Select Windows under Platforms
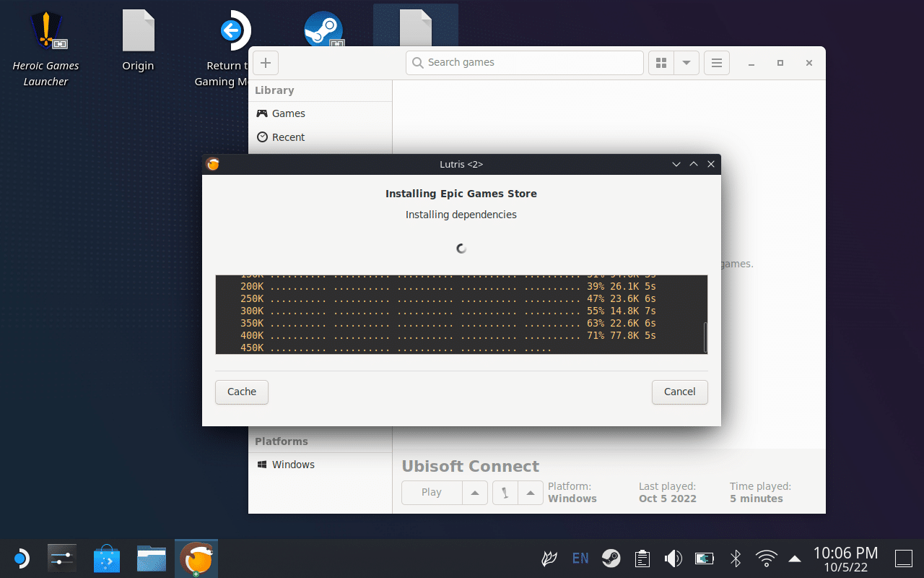Screen dimensions: 924x578 tap(321, 465)
